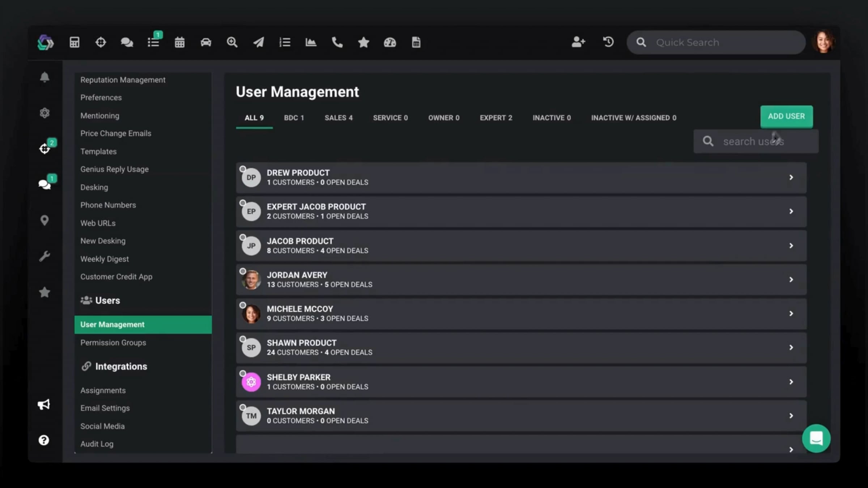
Task: Open the vehicle inventory car icon
Action: point(206,42)
